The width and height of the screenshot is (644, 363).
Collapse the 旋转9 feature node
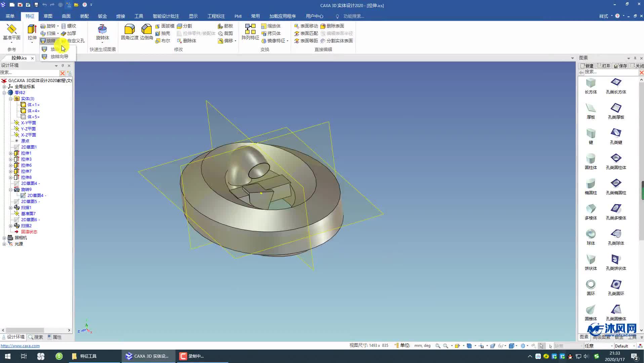tap(10, 190)
